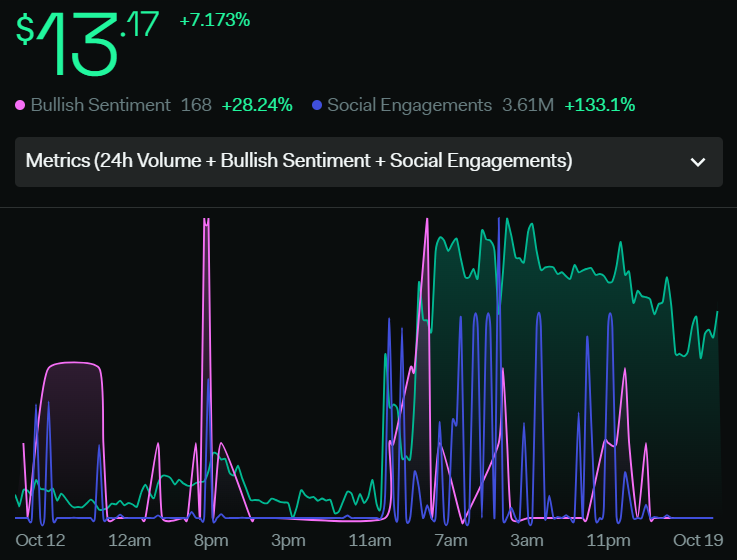Click the 168 bullish sentiment value
Viewport: 737px width, 560px height.
click(196, 105)
